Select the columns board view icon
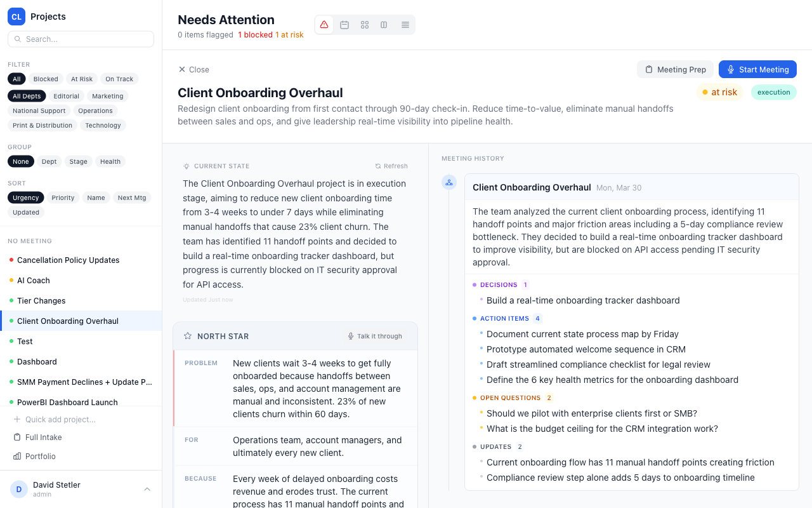Image resolution: width=812 pixels, height=508 pixels. point(384,25)
